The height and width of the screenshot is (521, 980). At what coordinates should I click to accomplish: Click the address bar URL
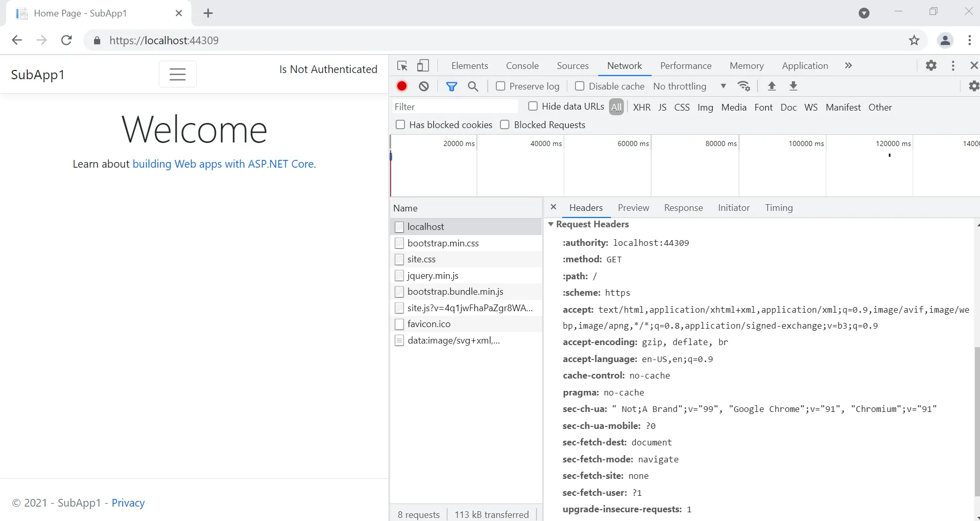(x=164, y=40)
